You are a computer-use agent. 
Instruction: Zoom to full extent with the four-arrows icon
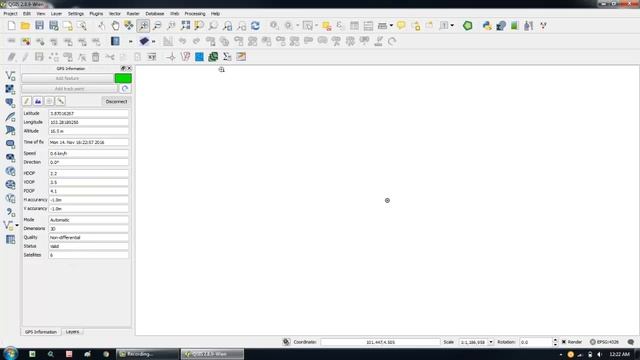[185, 26]
